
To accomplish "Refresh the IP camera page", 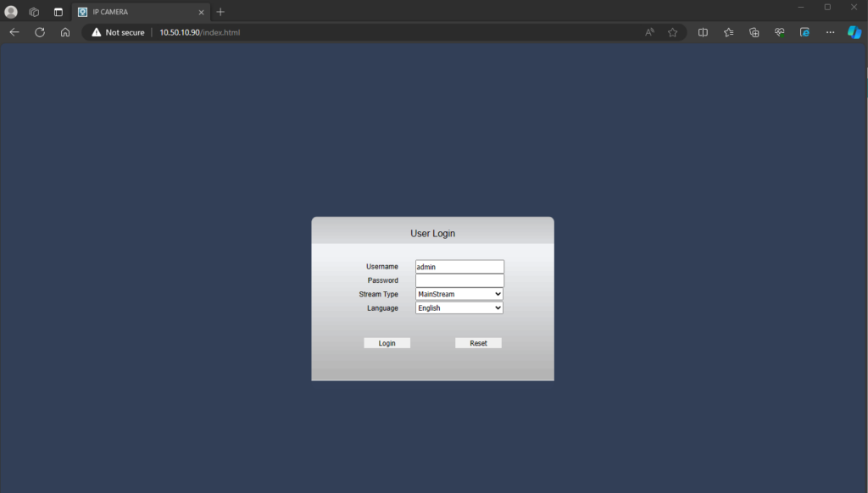I will click(x=40, y=32).
